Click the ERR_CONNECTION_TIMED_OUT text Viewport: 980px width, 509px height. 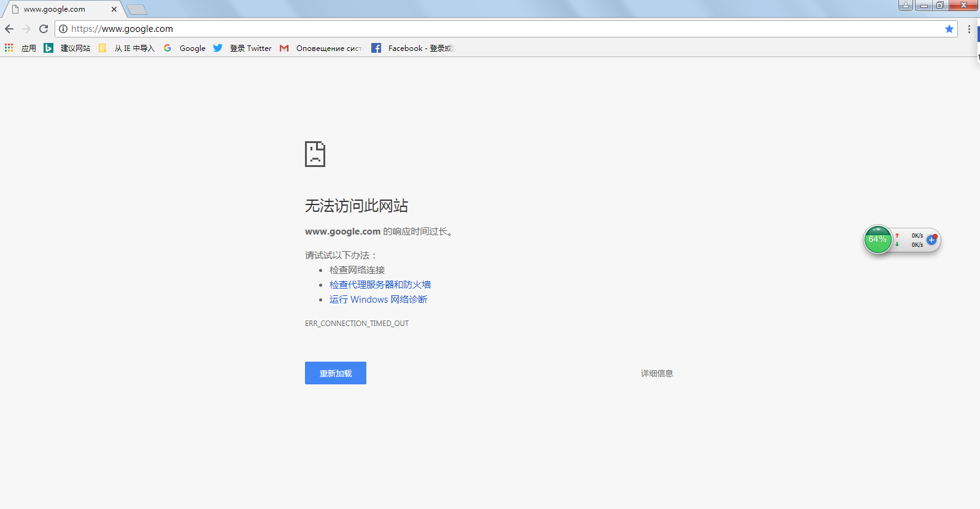[357, 324]
